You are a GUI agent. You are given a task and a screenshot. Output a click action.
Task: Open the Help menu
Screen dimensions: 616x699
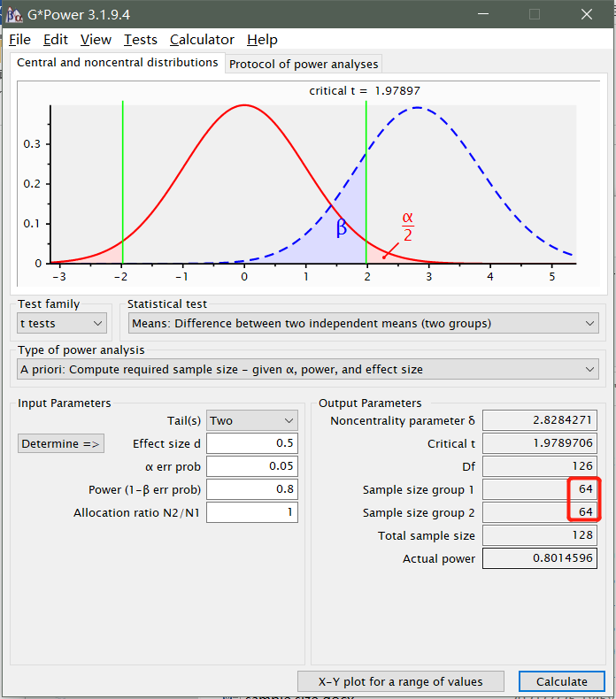click(262, 40)
